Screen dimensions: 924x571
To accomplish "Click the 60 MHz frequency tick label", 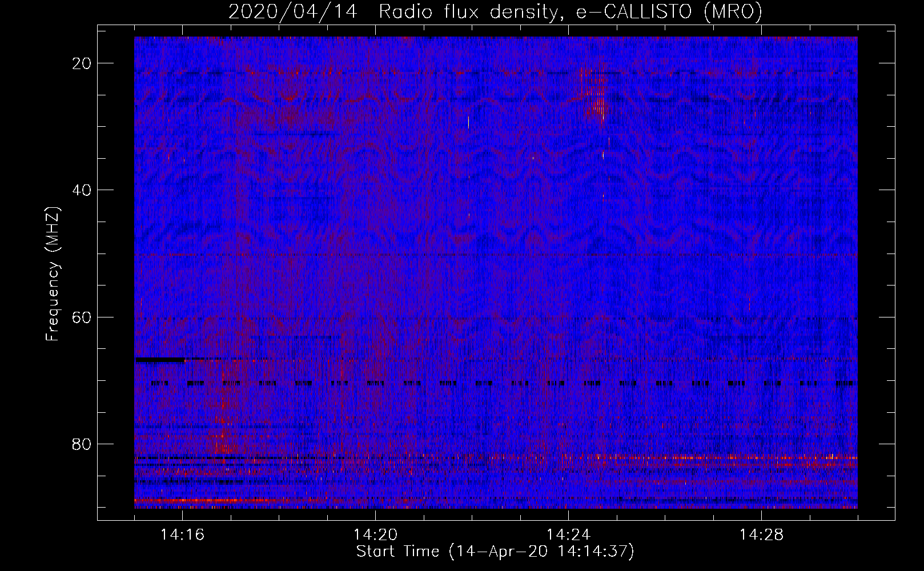I will point(82,317).
